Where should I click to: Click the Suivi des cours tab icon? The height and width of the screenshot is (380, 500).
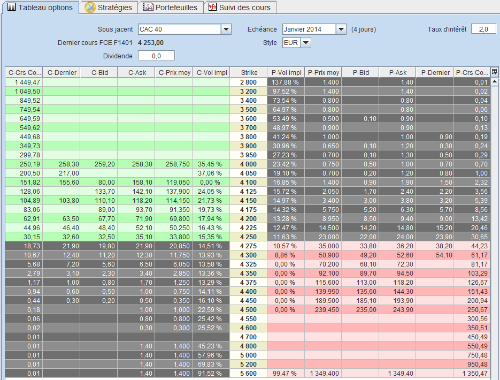tap(212, 7)
